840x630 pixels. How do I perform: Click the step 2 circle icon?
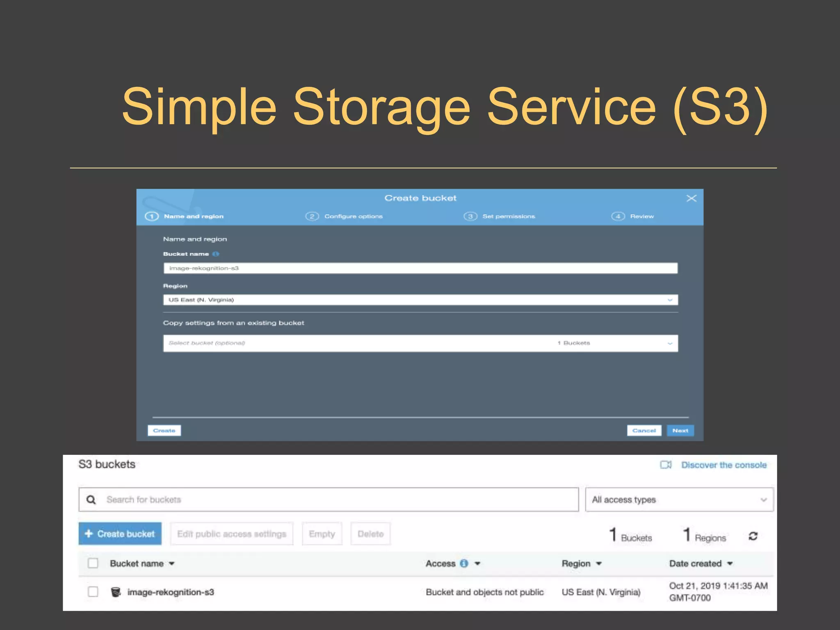tap(312, 216)
